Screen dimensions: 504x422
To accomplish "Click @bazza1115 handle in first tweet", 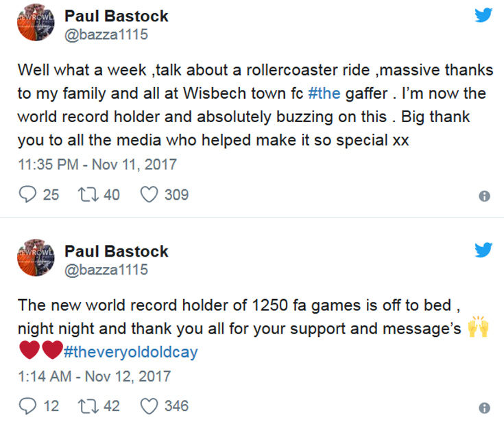I will tap(106, 35).
